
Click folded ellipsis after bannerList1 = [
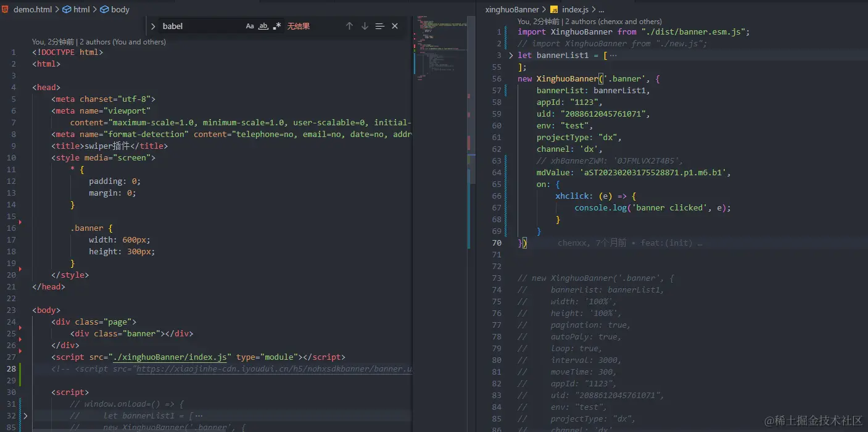(x=613, y=55)
